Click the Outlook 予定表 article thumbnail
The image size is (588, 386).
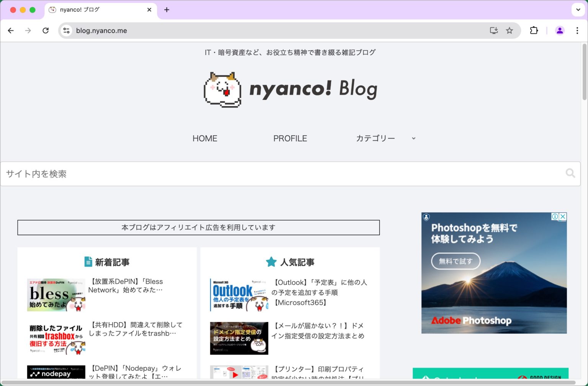click(x=239, y=294)
